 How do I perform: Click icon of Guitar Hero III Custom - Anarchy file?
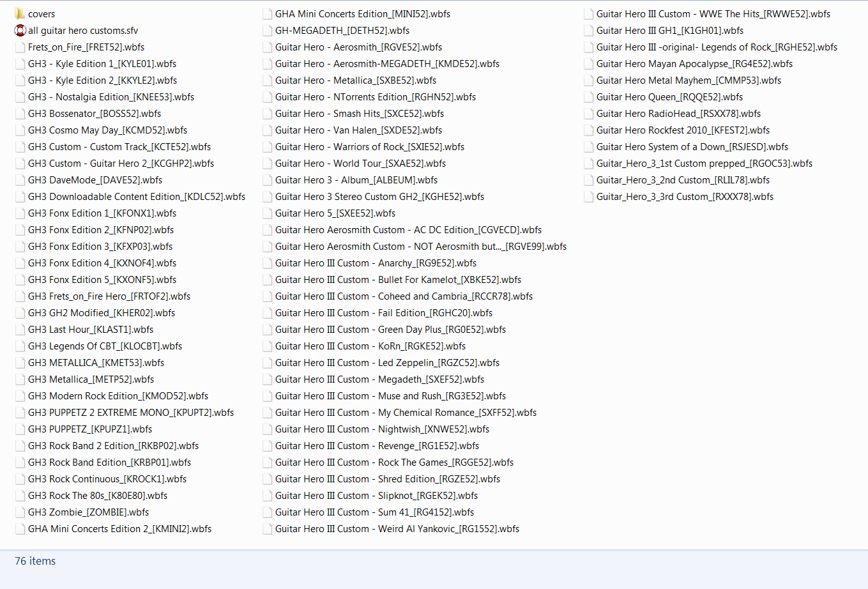pyautogui.click(x=268, y=263)
